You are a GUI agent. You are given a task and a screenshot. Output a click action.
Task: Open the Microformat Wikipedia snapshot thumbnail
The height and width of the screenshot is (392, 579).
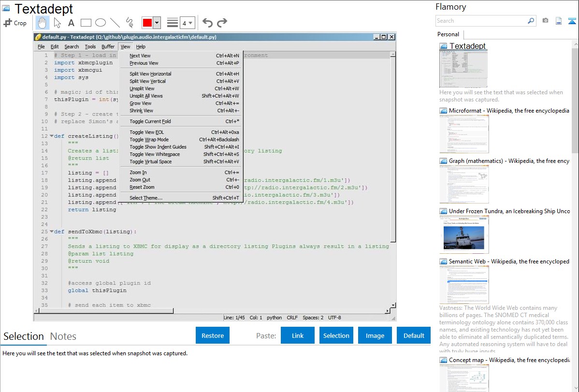464,134
